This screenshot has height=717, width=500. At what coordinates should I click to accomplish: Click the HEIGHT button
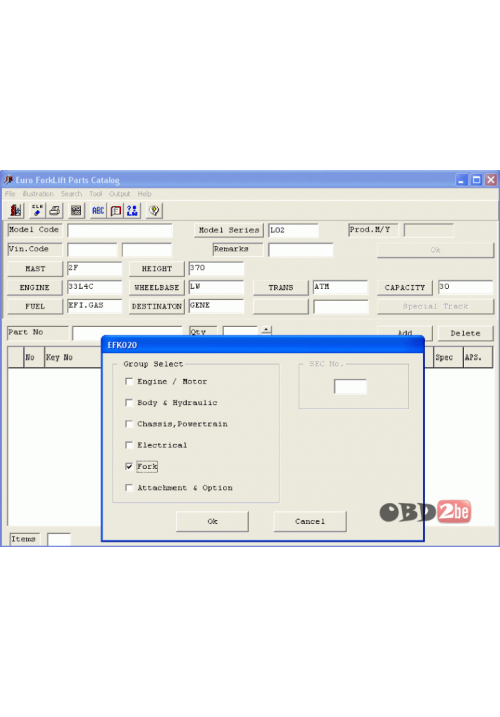[x=157, y=269]
